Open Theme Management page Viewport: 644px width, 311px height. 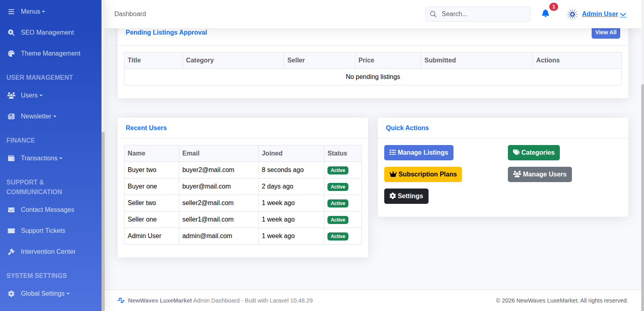(x=51, y=54)
